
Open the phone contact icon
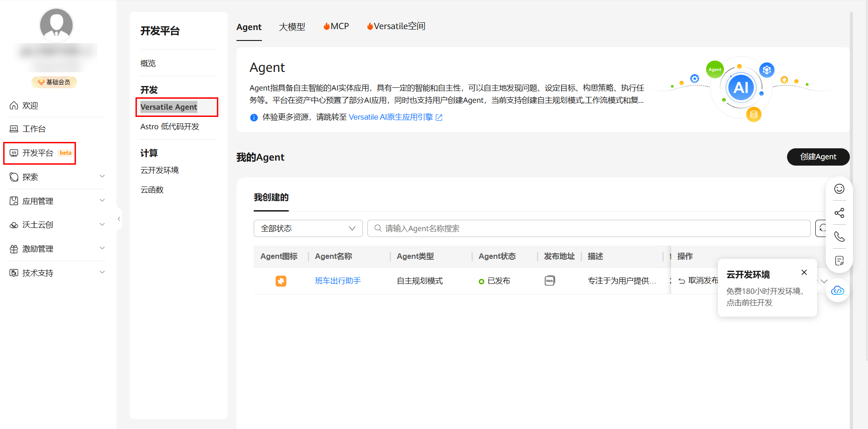[839, 237]
